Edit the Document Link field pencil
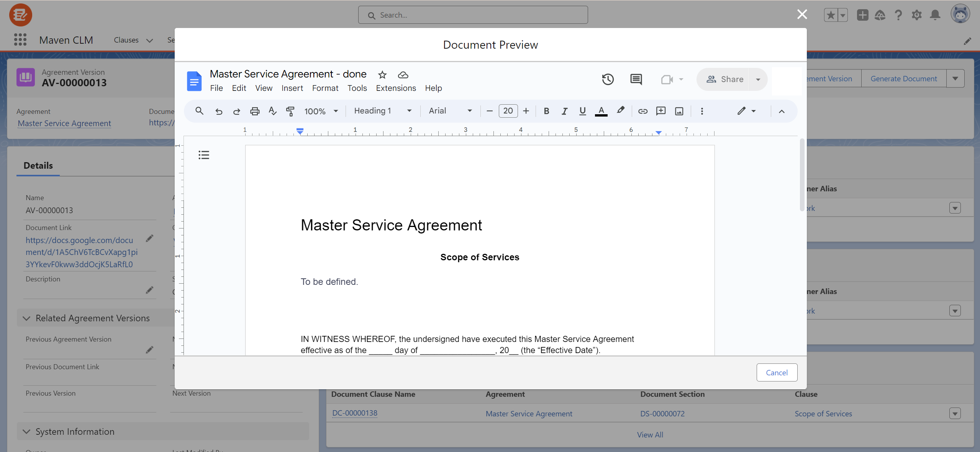Viewport: 980px width, 452px height. coord(149,239)
